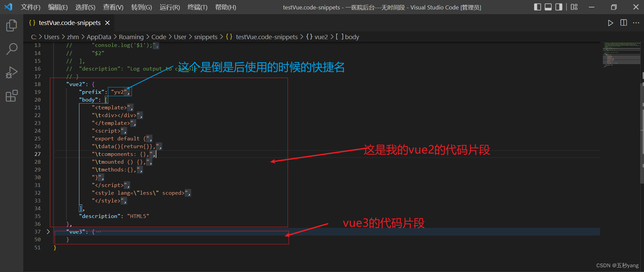The image size is (644, 272).
Task: Click "</style>" string on line 33
Action: 108,200
